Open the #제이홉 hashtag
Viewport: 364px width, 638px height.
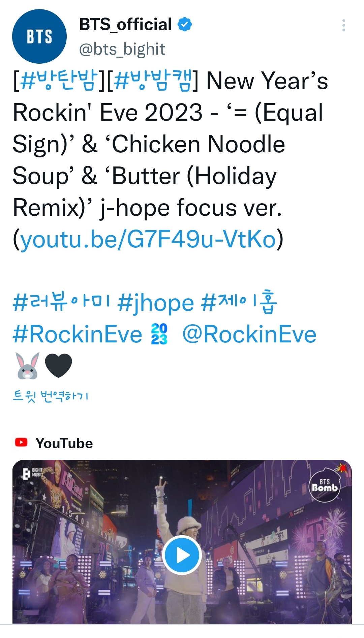239,302
